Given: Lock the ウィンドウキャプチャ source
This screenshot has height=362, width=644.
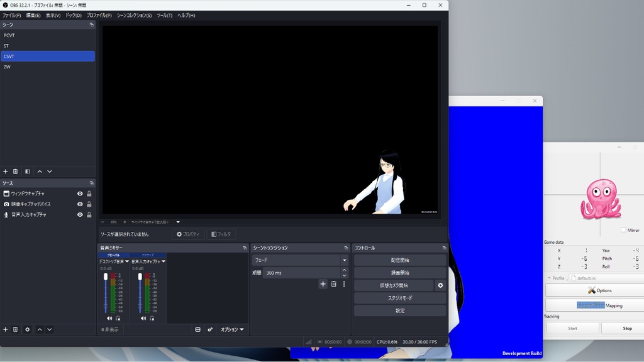Looking at the screenshot, I should [89, 194].
